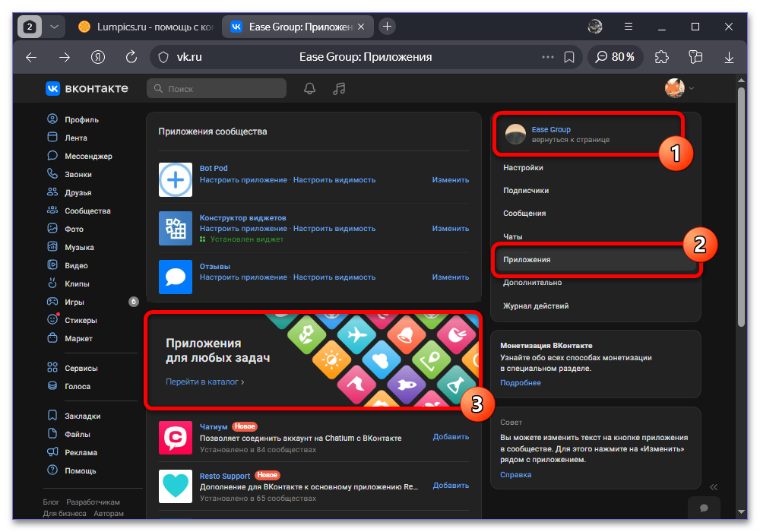Open the Справка link
The height and width of the screenshot is (532, 760).
tap(516, 475)
